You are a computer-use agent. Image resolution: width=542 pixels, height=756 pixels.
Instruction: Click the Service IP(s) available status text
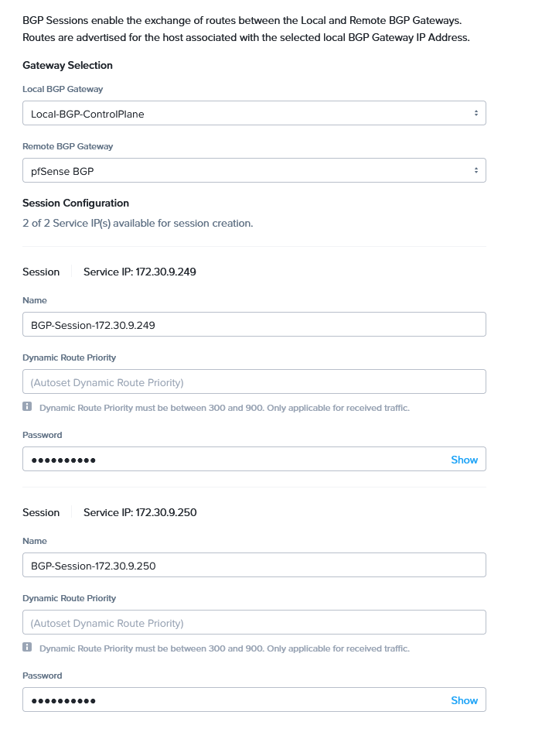(138, 223)
